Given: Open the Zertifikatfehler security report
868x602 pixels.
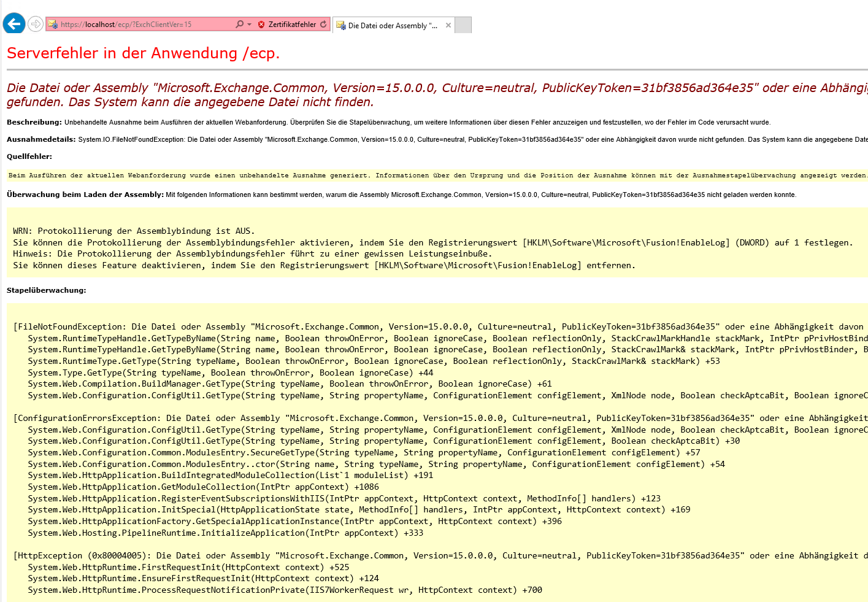Looking at the screenshot, I should 287,25.
